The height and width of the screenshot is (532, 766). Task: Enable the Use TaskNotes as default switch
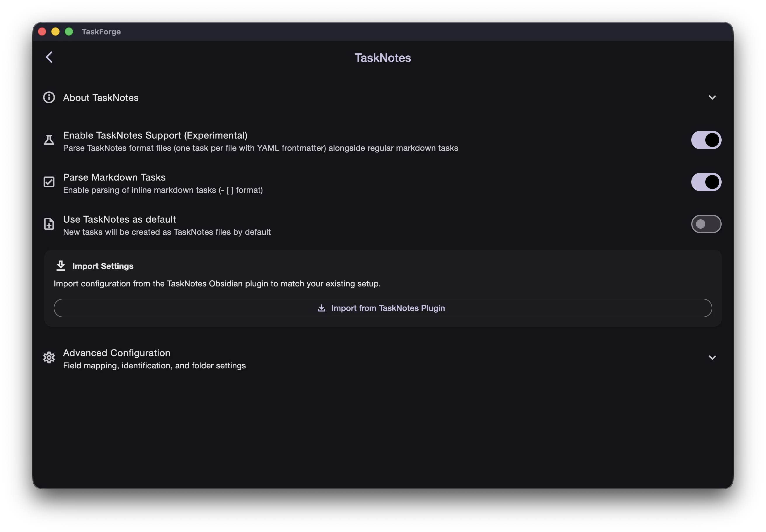[706, 224]
